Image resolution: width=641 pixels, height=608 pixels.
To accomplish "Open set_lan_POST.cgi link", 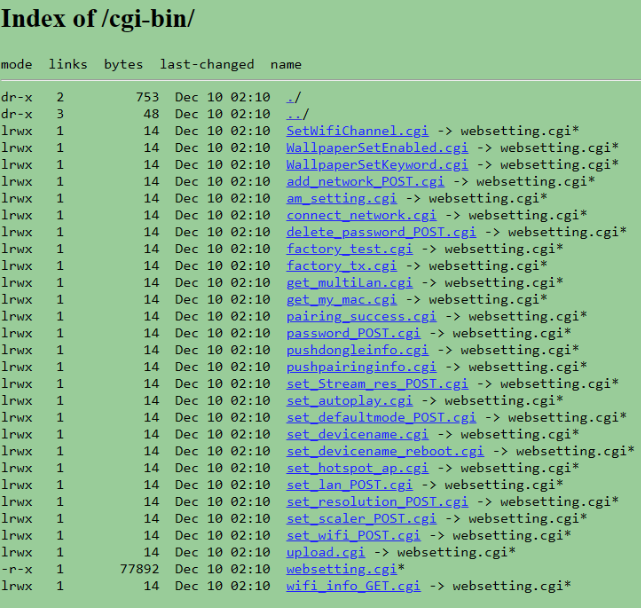I will click(349, 485).
